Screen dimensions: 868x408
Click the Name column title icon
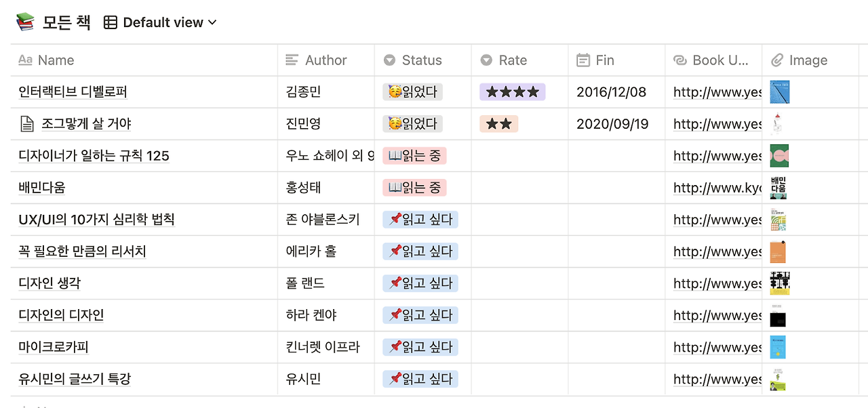25,60
